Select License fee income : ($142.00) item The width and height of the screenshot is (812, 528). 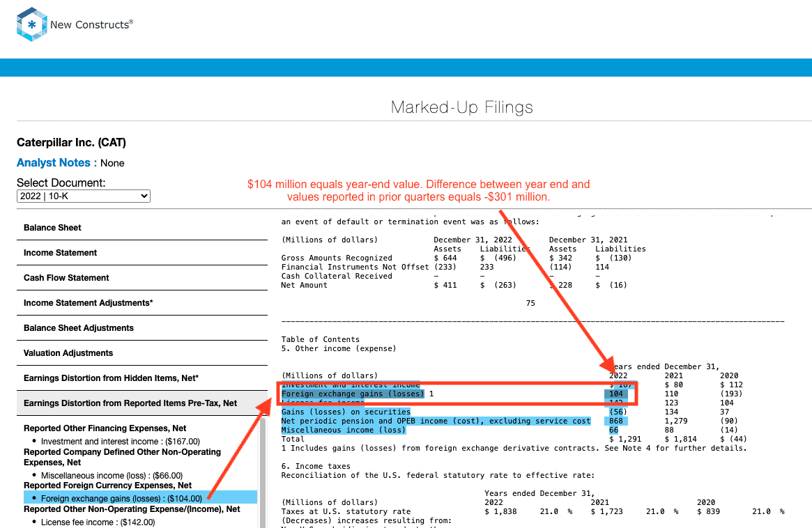98,522
